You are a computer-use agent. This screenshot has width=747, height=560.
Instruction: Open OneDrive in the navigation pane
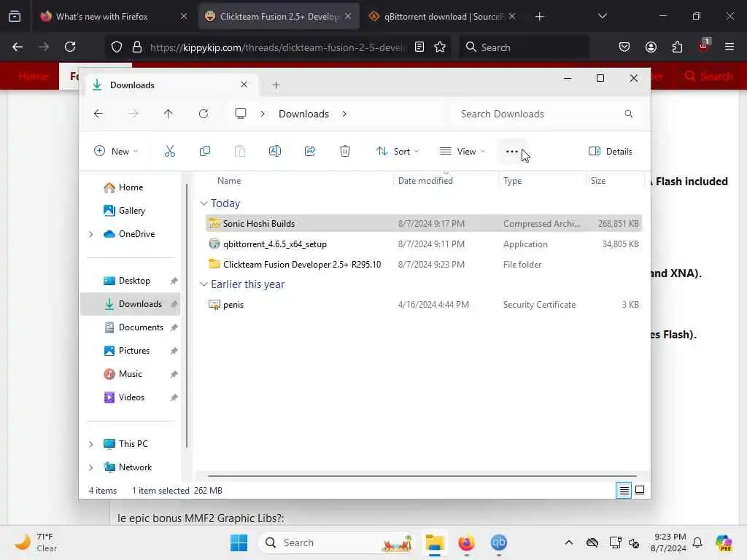tap(136, 234)
